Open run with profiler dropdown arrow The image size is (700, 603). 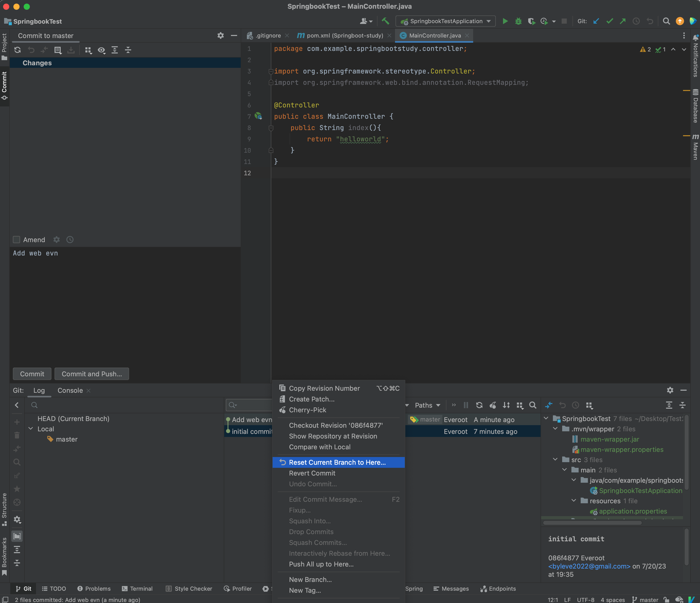[x=554, y=22]
